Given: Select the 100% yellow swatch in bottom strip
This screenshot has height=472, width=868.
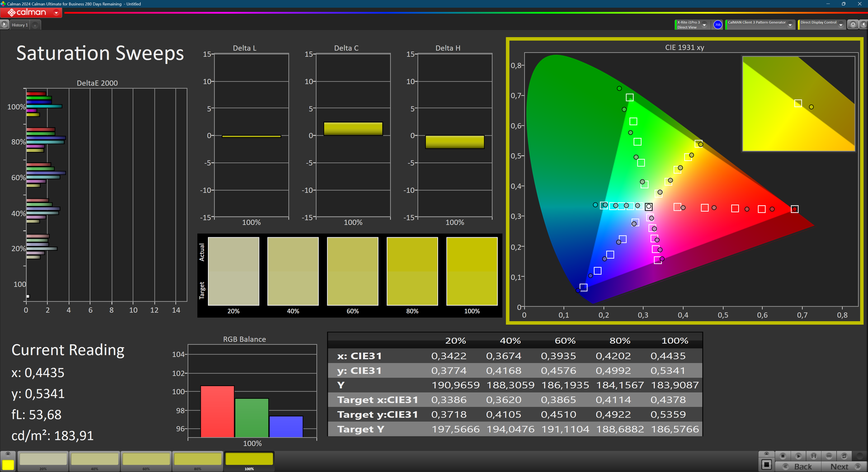Looking at the screenshot, I should (249, 459).
